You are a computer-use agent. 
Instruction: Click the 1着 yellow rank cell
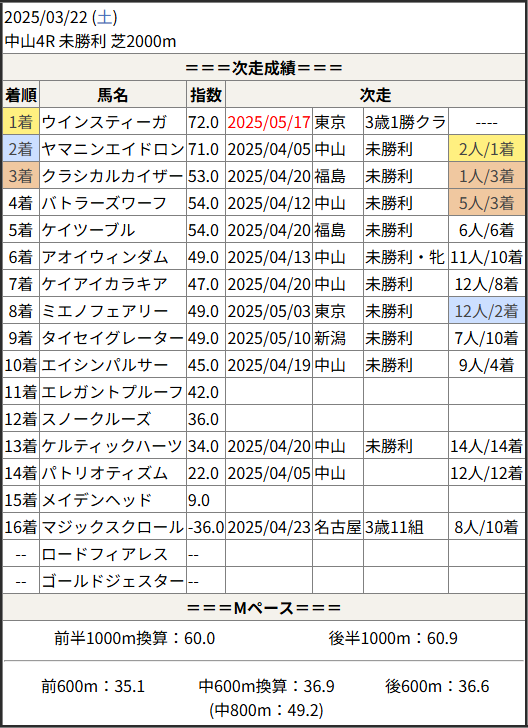(21, 122)
